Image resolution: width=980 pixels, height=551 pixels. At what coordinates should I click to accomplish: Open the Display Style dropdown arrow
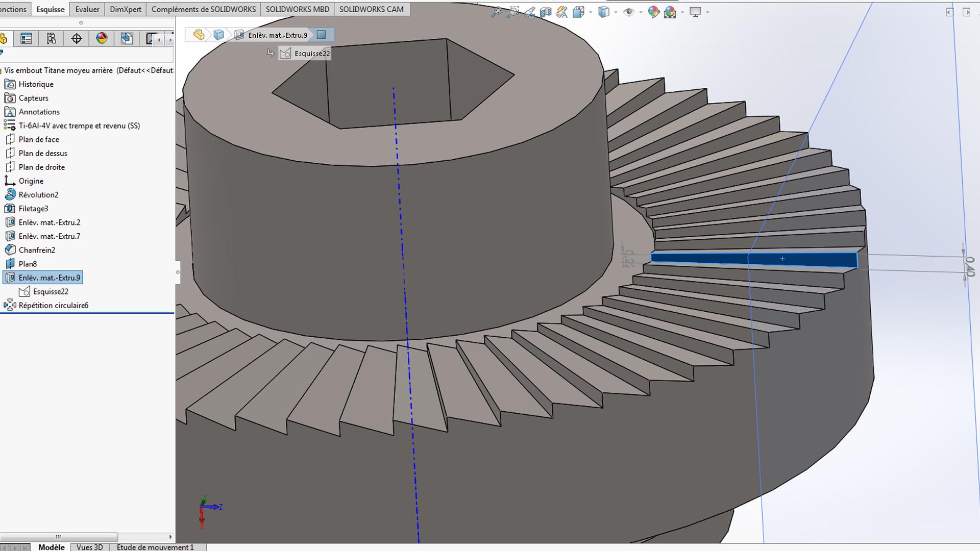pyautogui.click(x=616, y=12)
